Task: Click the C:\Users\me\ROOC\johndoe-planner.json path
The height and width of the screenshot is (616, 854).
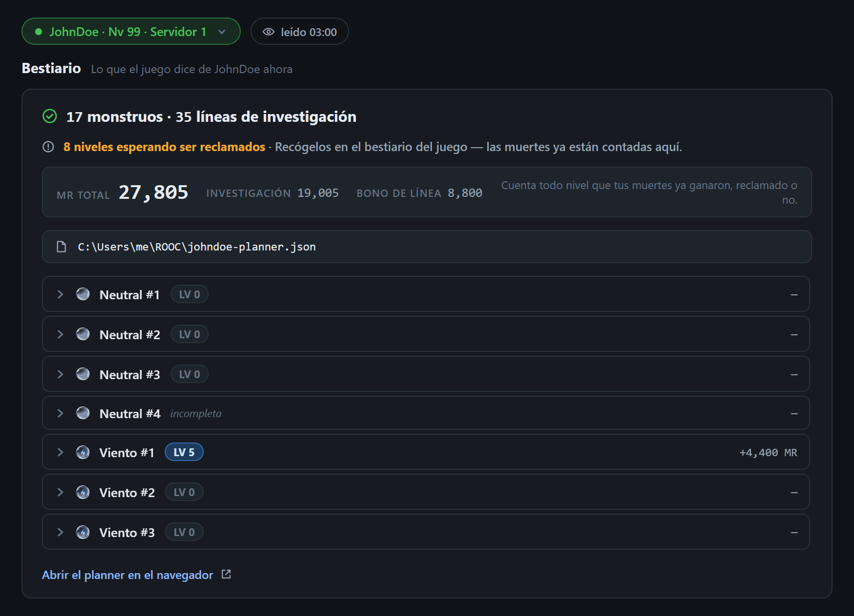Action: tap(197, 247)
